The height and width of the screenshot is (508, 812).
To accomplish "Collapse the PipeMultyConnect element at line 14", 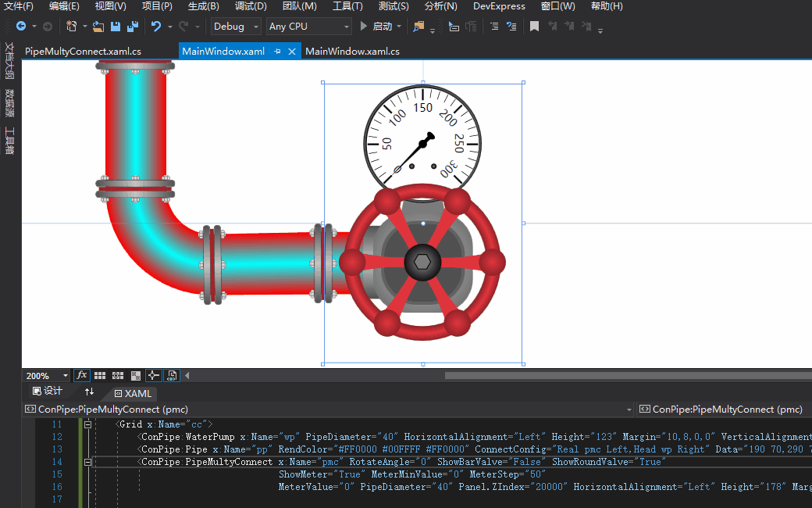I will 87,462.
